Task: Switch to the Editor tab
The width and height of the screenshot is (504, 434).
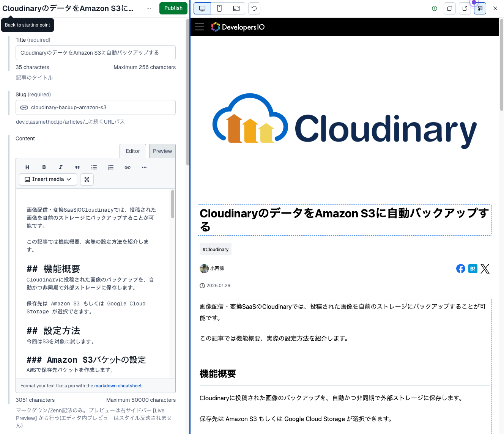Action: pos(133,151)
